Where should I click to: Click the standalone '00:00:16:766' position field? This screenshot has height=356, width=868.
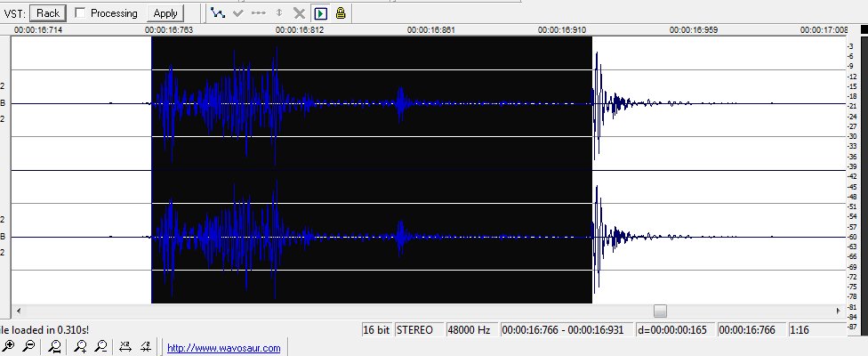(x=751, y=330)
